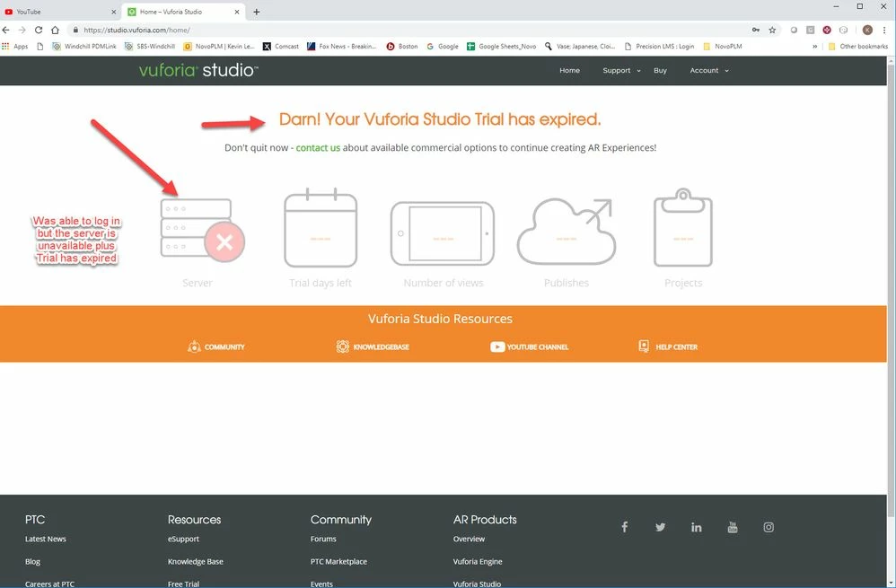Switch to the YouTube browser tab
The height and width of the screenshot is (588, 896).
pos(60,12)
